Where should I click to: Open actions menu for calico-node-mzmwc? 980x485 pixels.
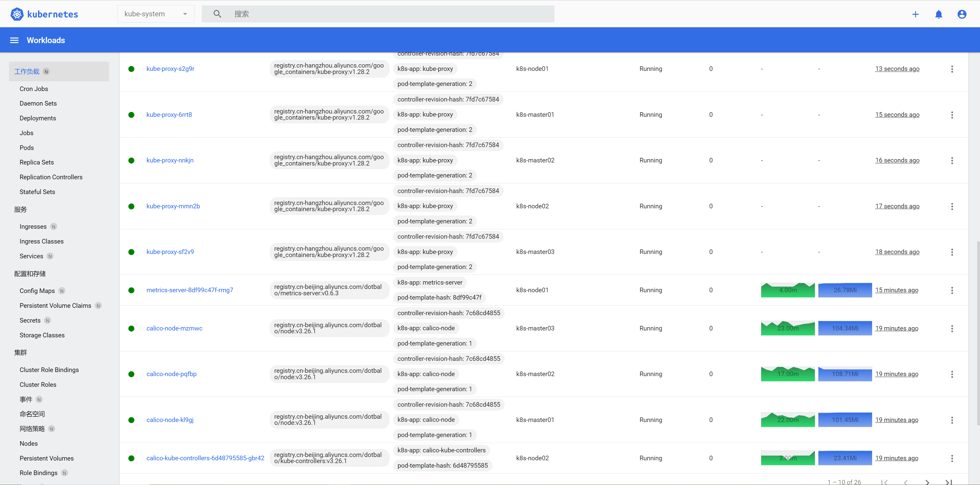952,328
